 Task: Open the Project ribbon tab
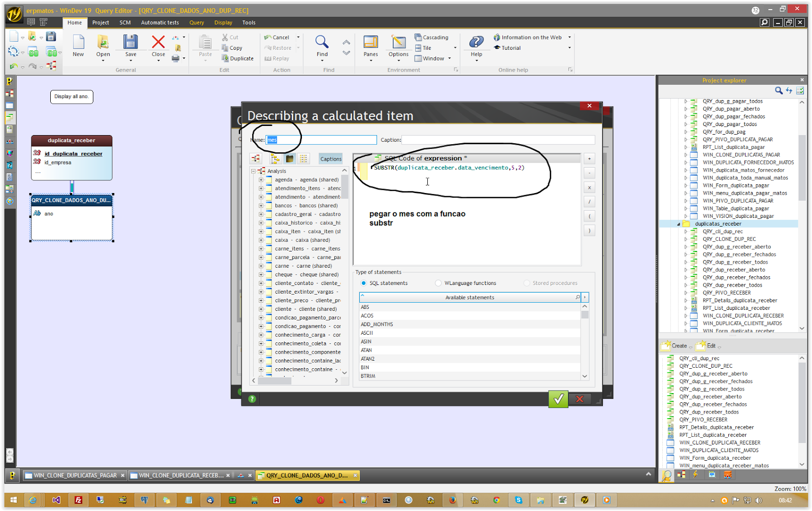(100, 22)
